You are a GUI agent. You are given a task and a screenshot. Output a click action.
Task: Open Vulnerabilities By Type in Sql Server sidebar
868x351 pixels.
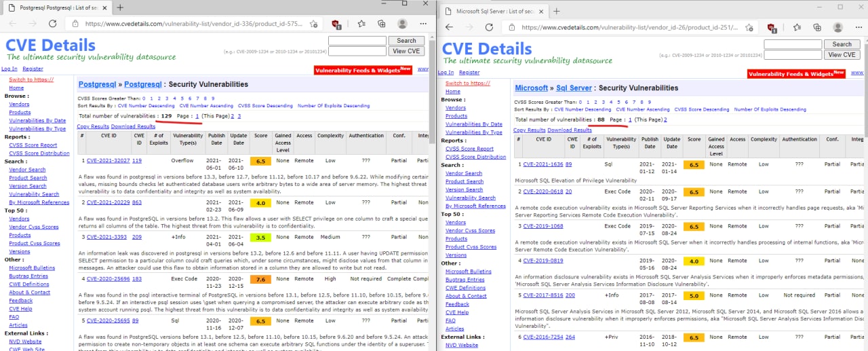point(473,132)
